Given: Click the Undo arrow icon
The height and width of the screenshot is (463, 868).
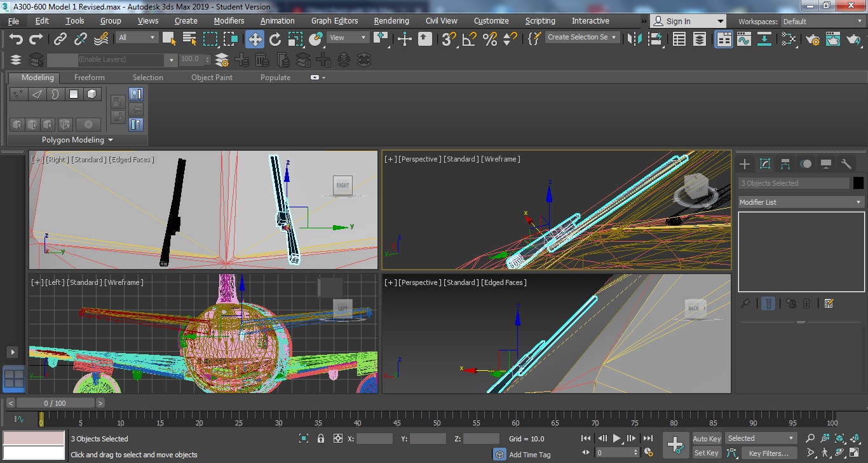Looking at the screenshot, I should pyautogui.click(x=16, y=39).
